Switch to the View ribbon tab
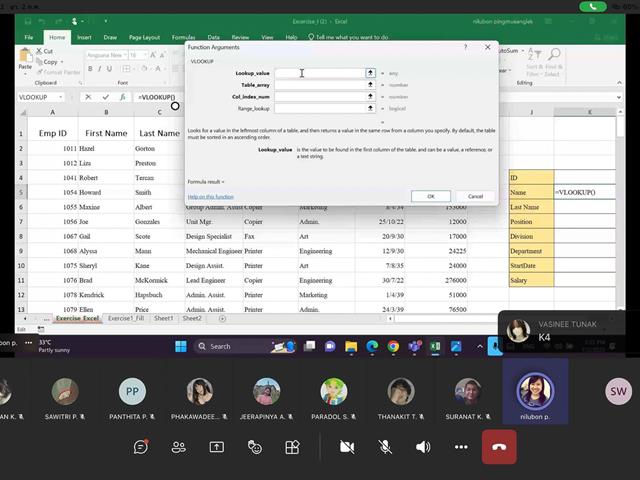This screenshot has width=640, height=480. click(x=267, y=37)
